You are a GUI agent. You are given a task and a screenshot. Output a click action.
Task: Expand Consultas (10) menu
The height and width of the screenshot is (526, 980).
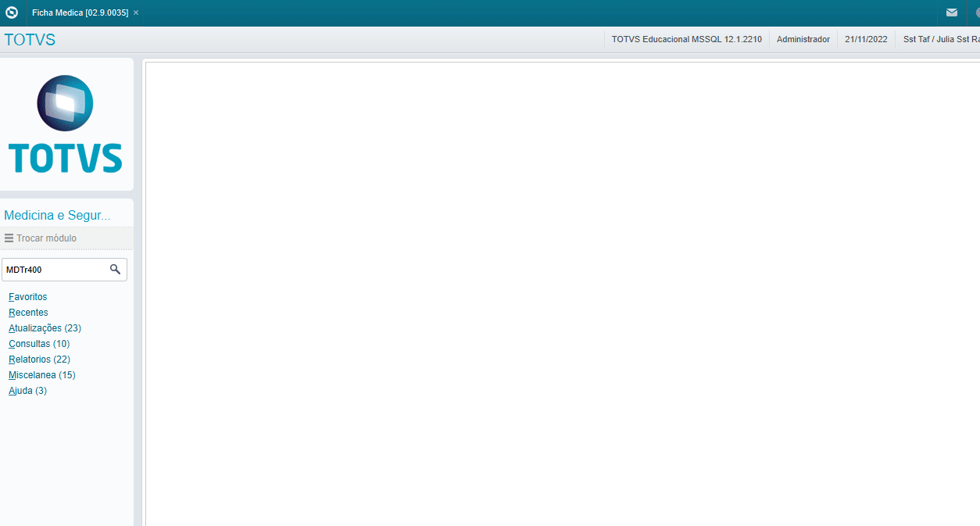[39, 344]
